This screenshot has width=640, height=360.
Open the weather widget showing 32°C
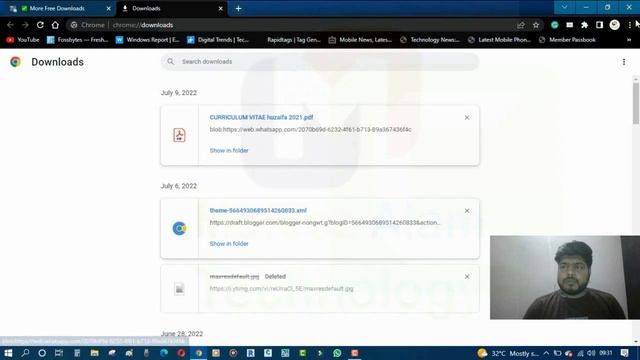point(508,353)
